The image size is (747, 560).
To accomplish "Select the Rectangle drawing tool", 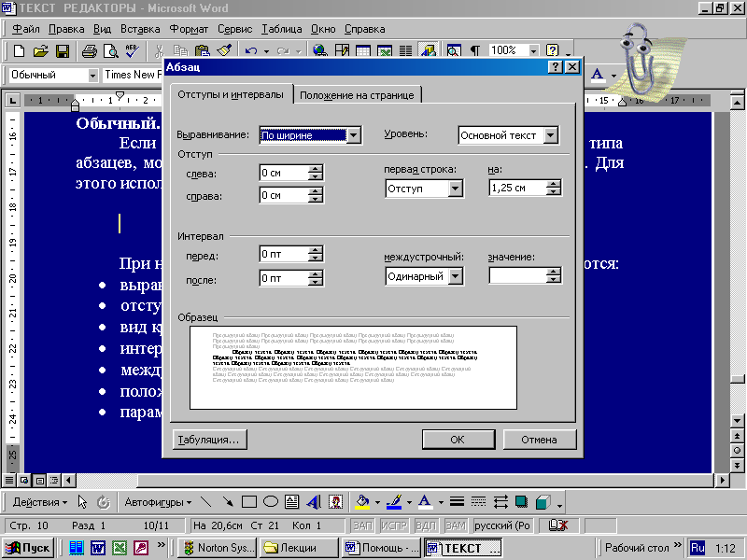I will coord(249,502).
